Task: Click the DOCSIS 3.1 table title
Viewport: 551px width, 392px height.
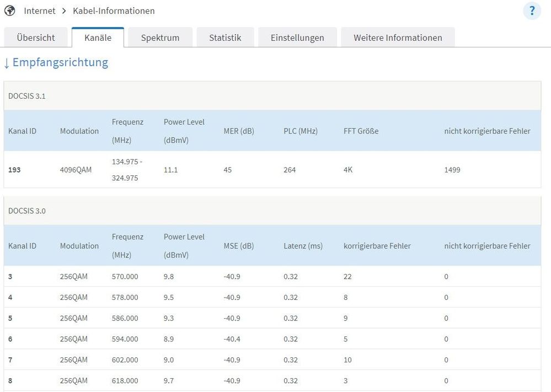Action: (27, 96)
